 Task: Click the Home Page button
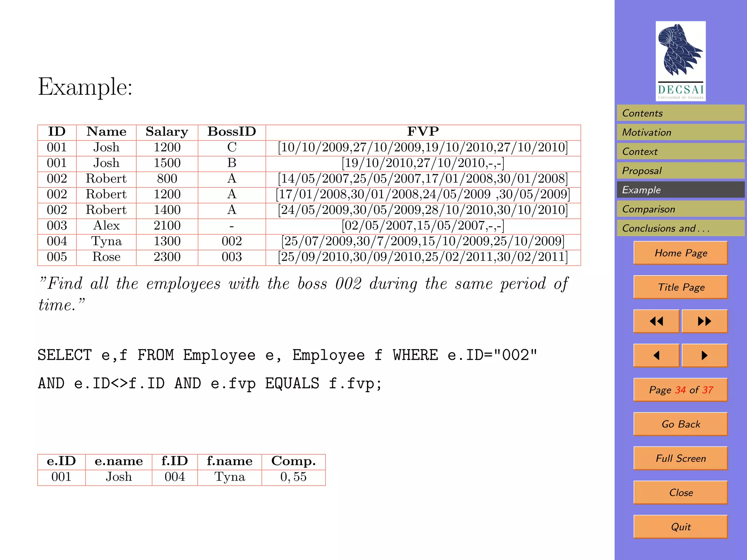[x=681, y=253]
